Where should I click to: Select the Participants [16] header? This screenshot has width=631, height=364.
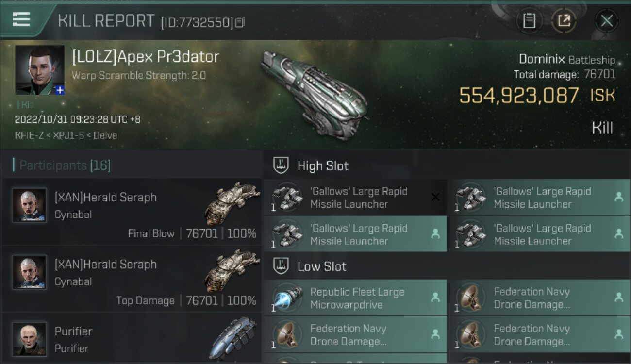(x=65, y=165)
